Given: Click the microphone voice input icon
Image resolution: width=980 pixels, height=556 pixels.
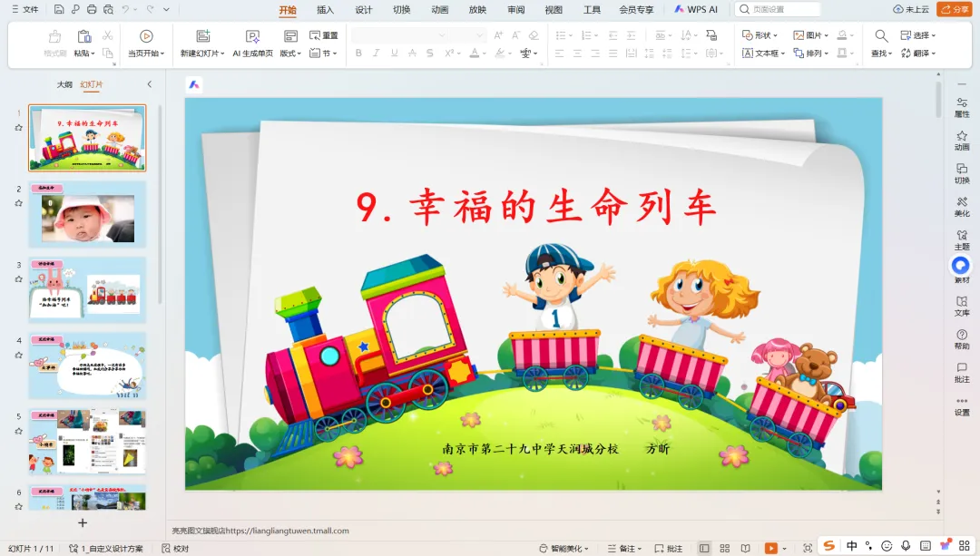Looking at the screenshot, I should click(x=906, y=546).
